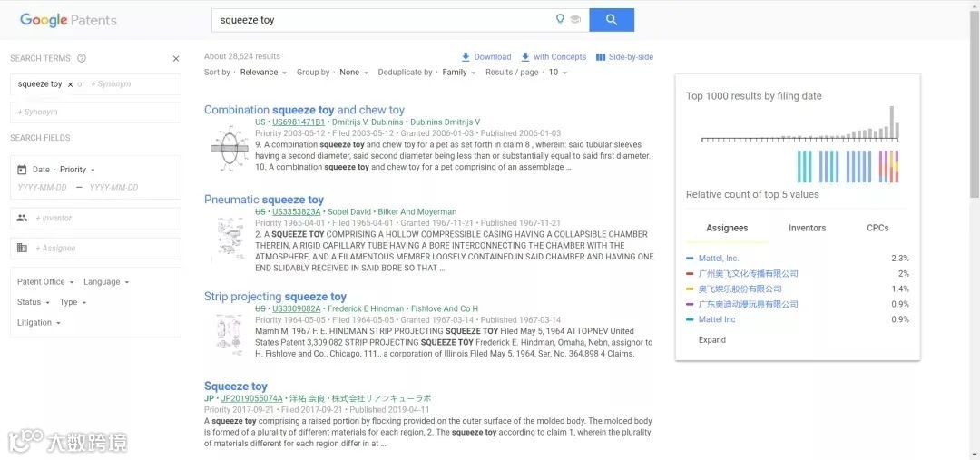
Task: Click assignee 'Mattel Inc' with teal marker
Action: click(717, 319)
